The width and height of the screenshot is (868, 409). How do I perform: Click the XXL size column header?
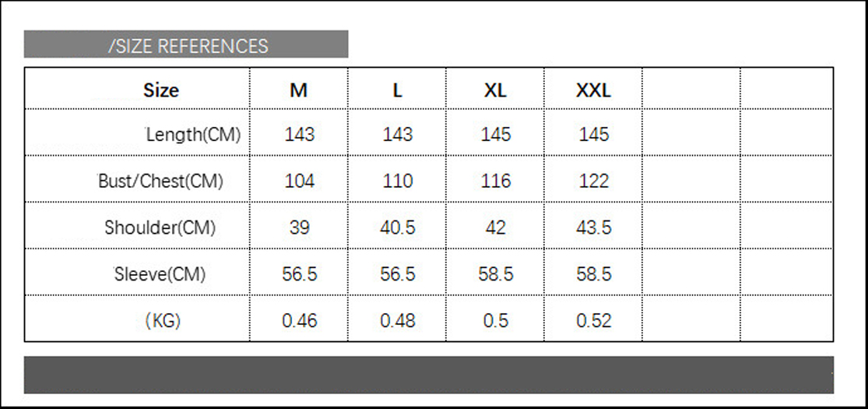click(x=593, y=90)
